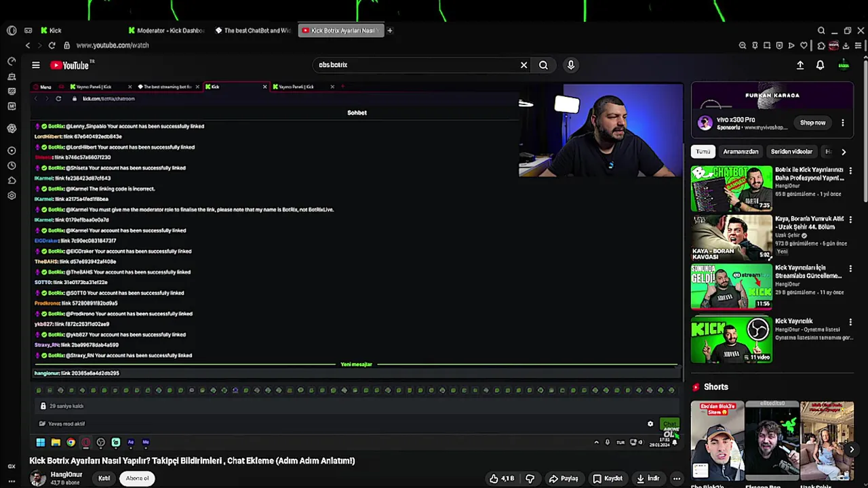Open the Pinboards pin icon
Screen dimensions: 868x488
[x=755, y=45]
